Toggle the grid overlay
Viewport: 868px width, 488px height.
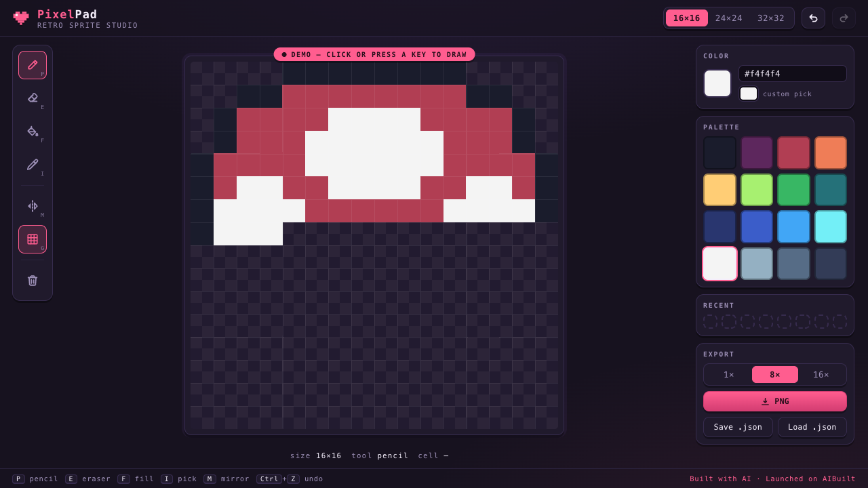(x=33, y=239)
